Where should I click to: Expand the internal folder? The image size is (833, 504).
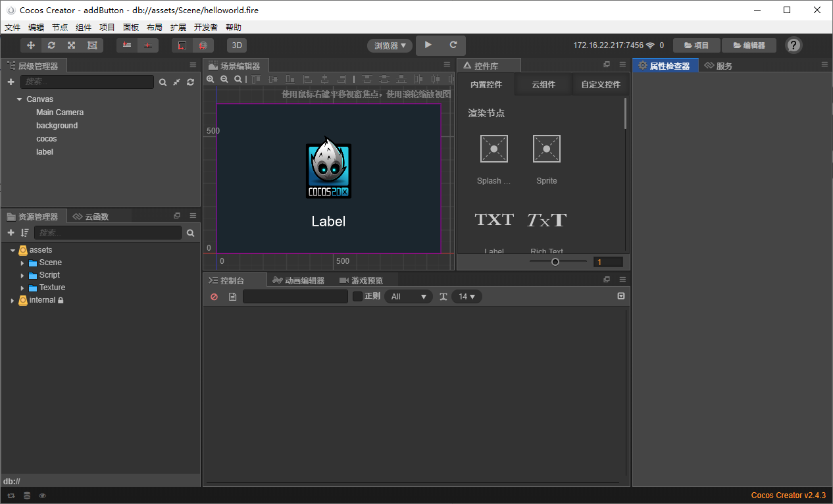point(13,300)
